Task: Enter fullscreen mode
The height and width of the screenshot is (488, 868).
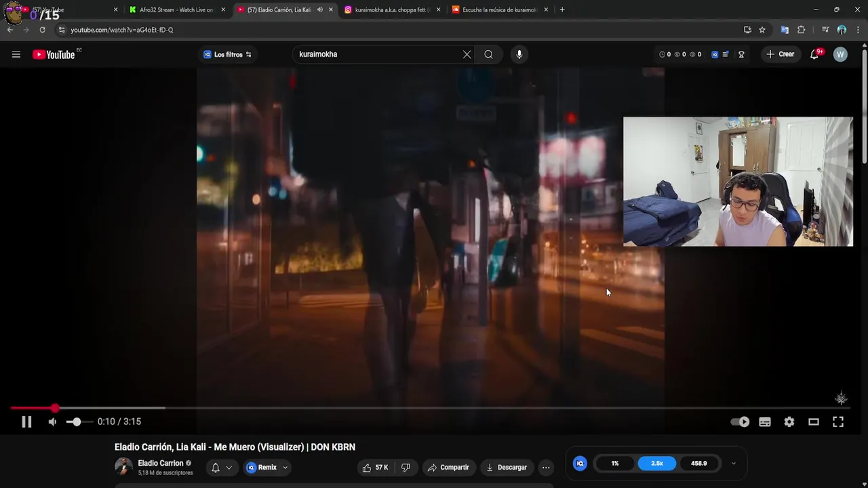Action: coord(838,422)
